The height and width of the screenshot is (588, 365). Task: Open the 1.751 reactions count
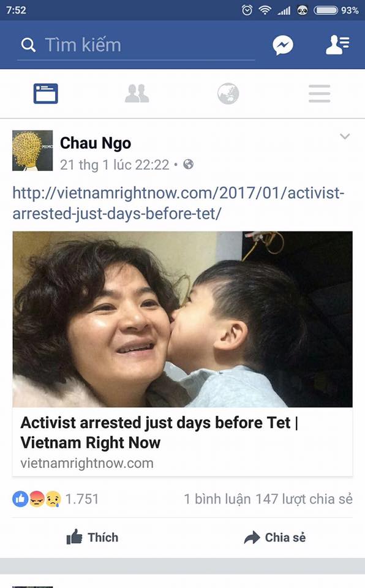82,499
